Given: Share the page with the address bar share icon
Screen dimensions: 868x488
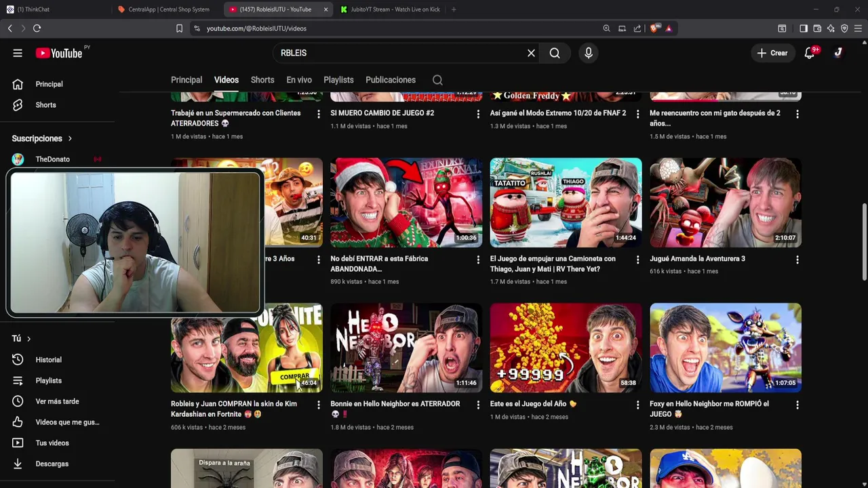Looking at the screenshot, I should tap(637, 28).
